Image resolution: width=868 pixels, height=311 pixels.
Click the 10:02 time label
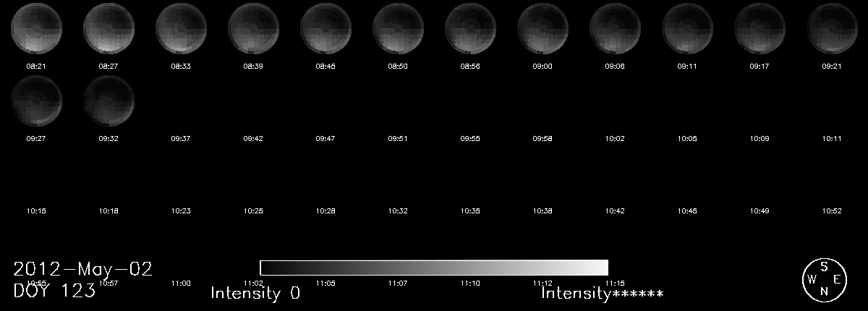(x=615, y=138)
